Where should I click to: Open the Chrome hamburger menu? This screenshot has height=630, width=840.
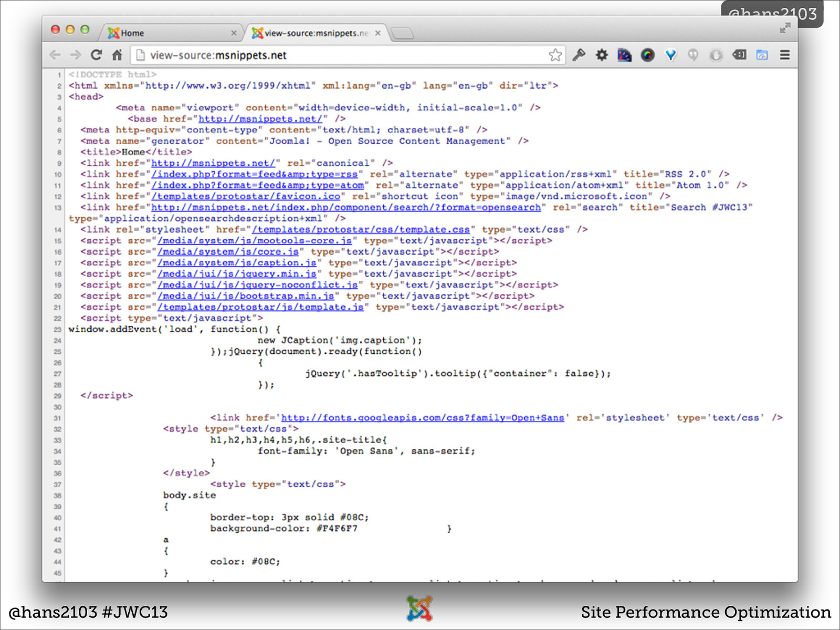[x=785, y=55]
